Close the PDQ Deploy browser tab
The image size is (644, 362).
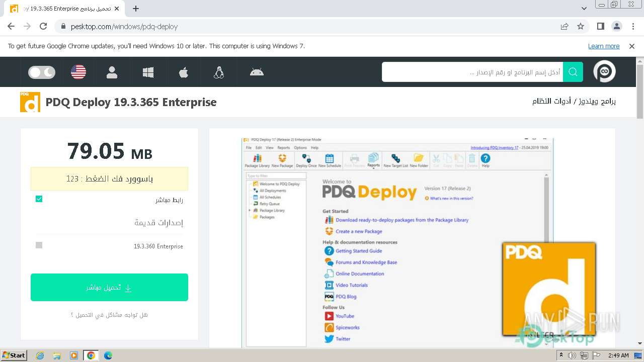[117, 9]
